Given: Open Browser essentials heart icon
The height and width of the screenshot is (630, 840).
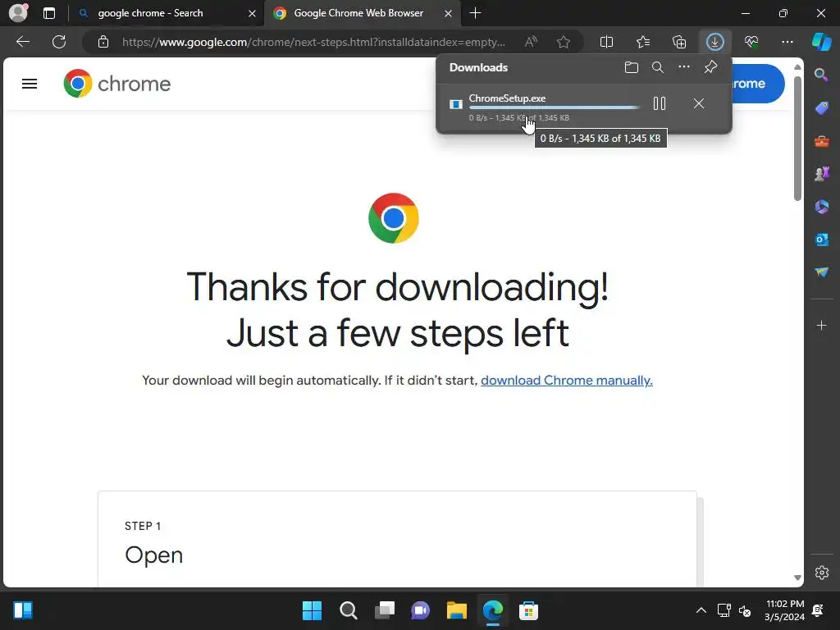Looking at the screenshot, I should 751,42.
